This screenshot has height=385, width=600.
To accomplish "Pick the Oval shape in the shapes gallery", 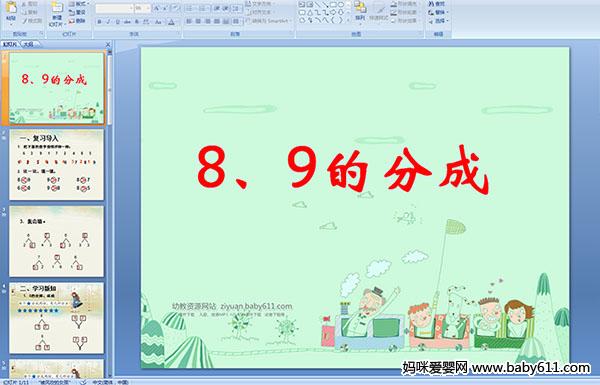I will 341,5.
